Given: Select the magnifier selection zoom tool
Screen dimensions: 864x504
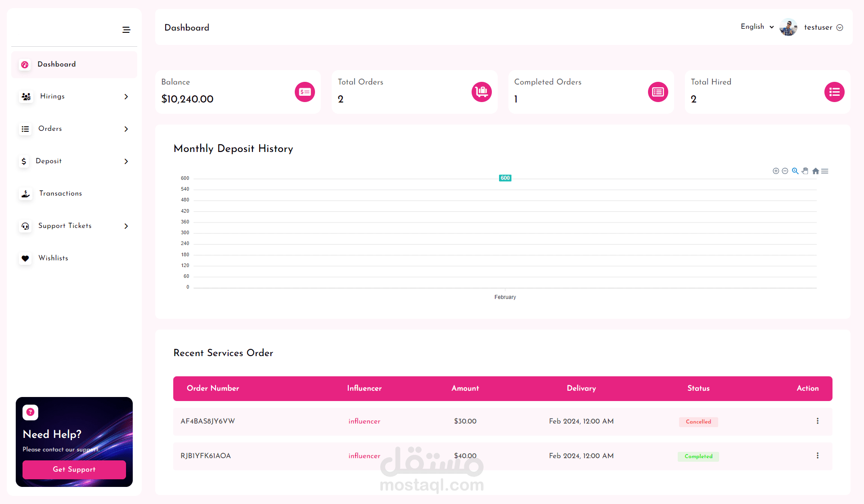Looking at the screenshot, I should point(795,171).
